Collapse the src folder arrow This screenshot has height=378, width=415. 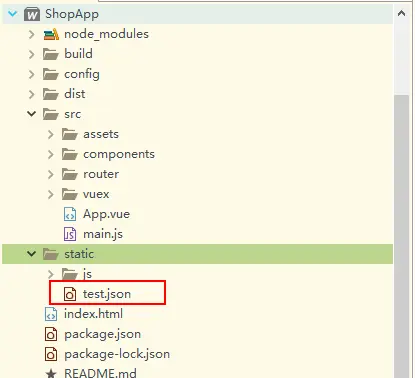[32, 114]
